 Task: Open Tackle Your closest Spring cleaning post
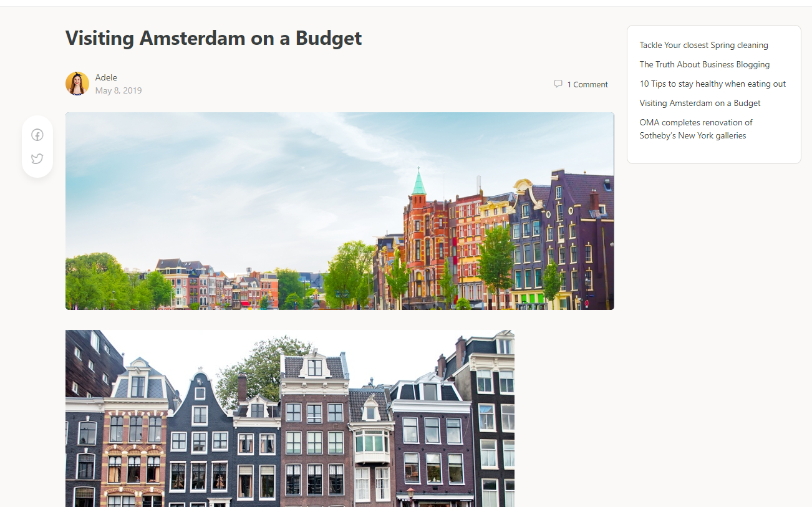pos(703,45)
